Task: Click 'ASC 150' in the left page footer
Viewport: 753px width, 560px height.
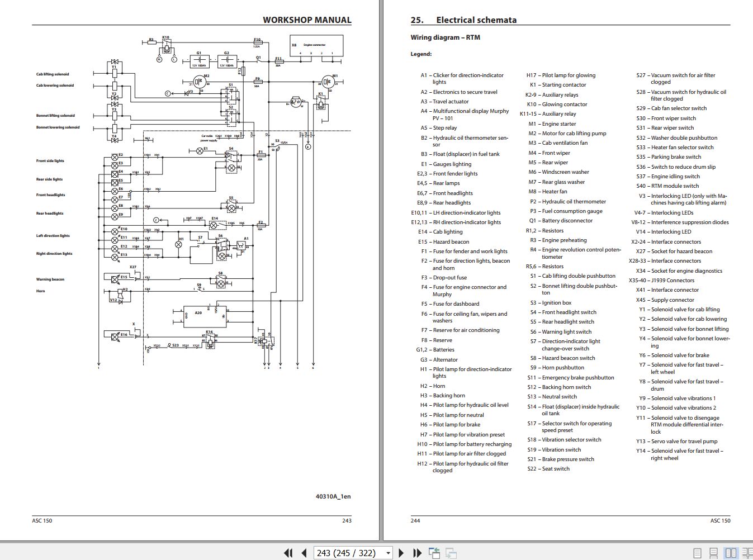Action: [42, 520]
